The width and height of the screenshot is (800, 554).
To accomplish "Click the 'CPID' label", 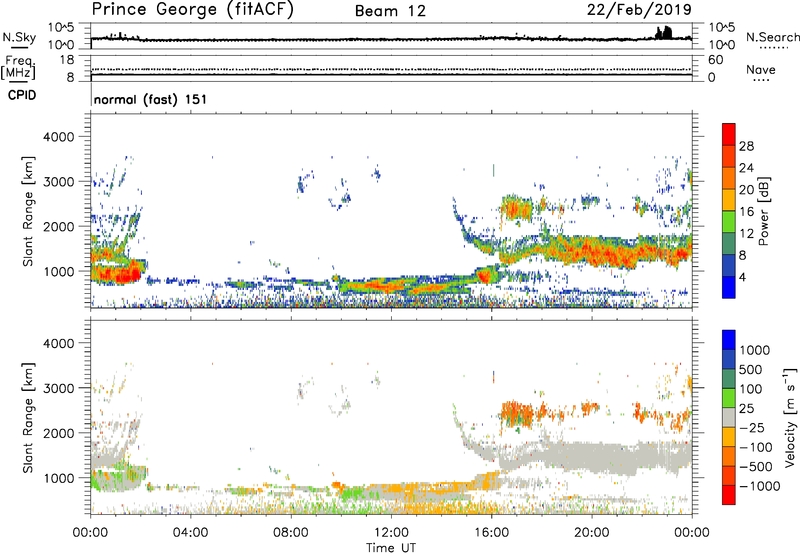I will coord(22,95).
